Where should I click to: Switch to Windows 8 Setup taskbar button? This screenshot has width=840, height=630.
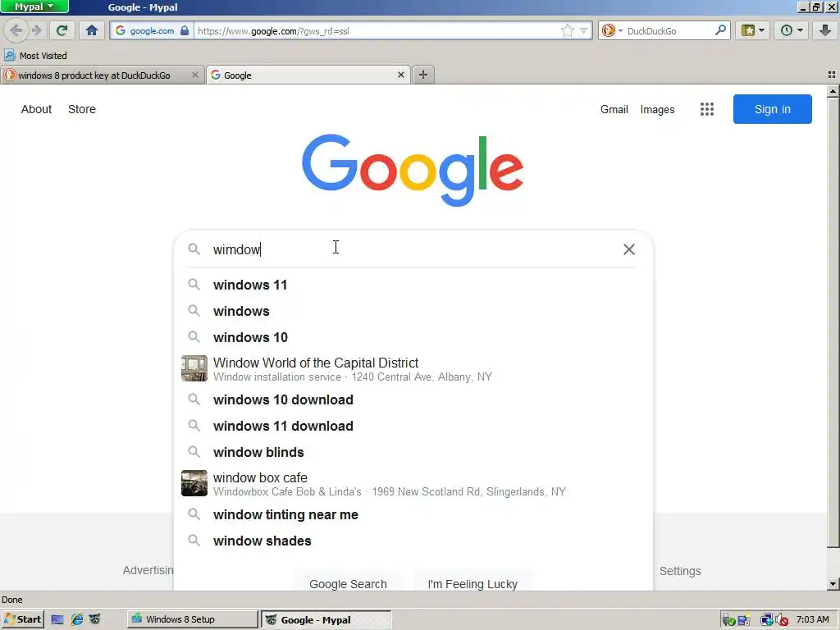(x=192, y=619)
